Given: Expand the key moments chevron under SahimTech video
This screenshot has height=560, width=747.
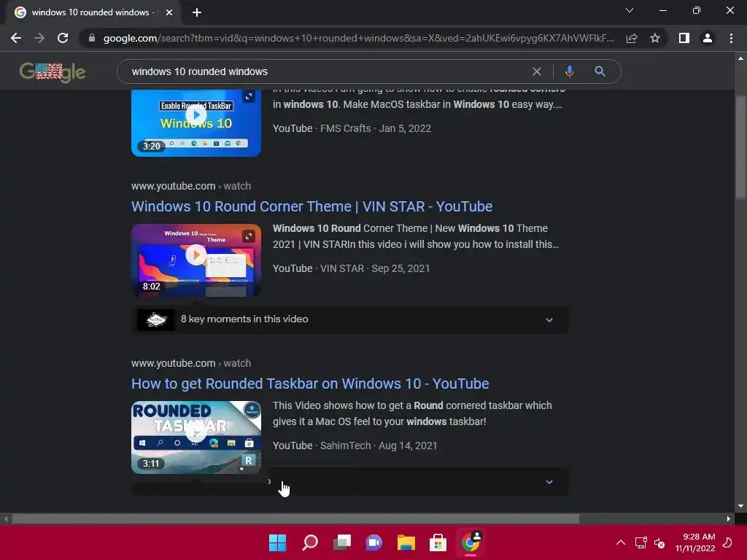Looking at the screenshot, I should coord(549,482).
